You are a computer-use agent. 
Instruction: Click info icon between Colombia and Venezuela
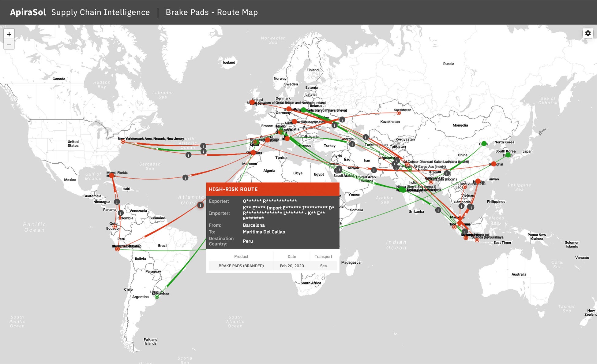click(x=121, y=213)
